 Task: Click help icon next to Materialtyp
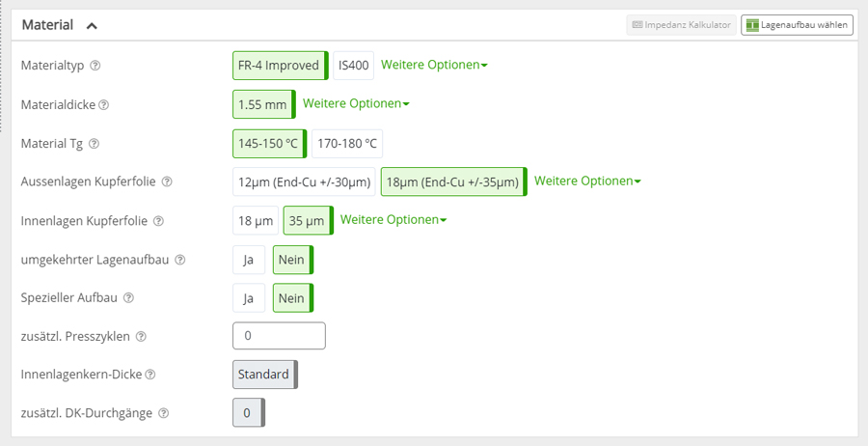tap(95, 66)
